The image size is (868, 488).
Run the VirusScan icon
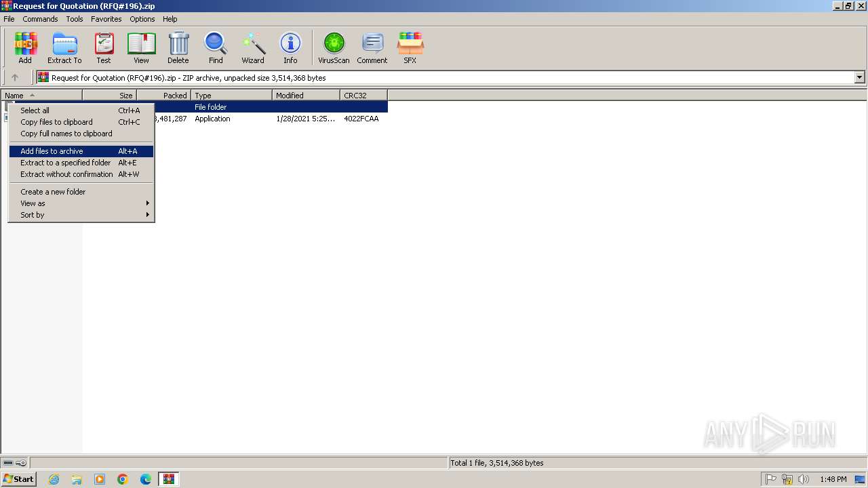(x=334, y=47)
